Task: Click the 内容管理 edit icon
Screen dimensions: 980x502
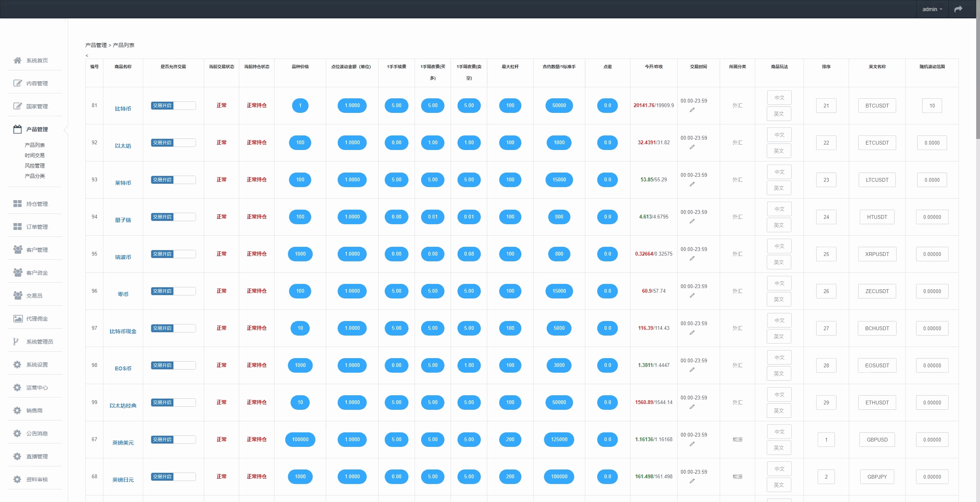Action: tap(17, 83)
